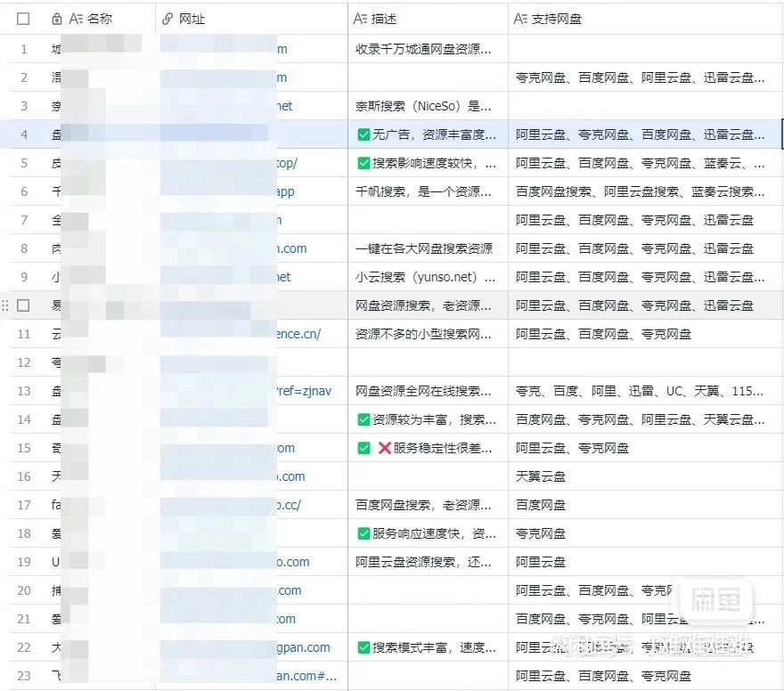Open the row 17 link ending .cc/
Screen dimensions: 784x691
point(289,505)
